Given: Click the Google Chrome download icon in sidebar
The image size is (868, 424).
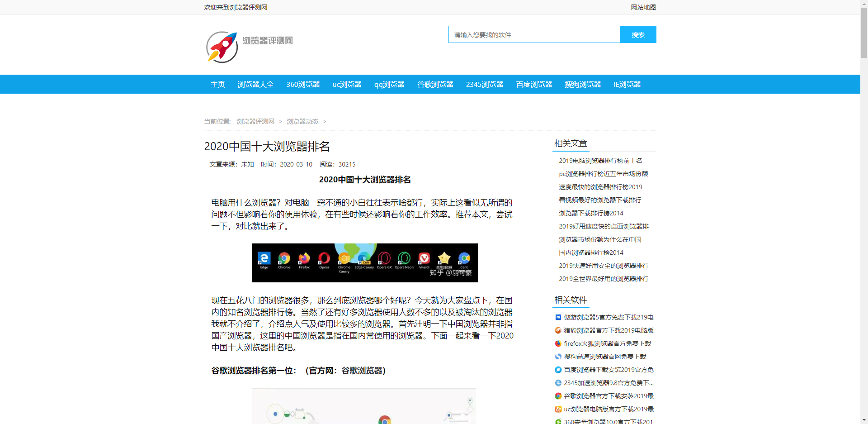Looking at the screenshot, I should [558, 396].
